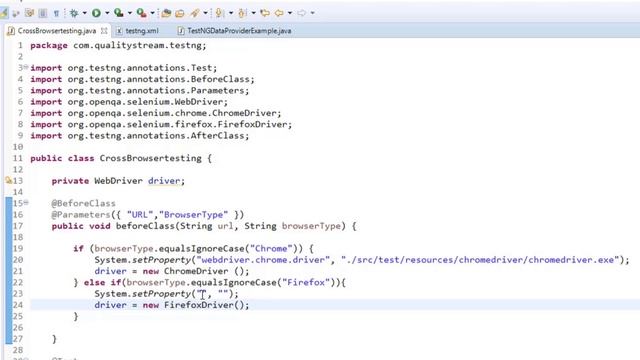Open the Forward history dropdown arrow

click(x=313, y=13)
